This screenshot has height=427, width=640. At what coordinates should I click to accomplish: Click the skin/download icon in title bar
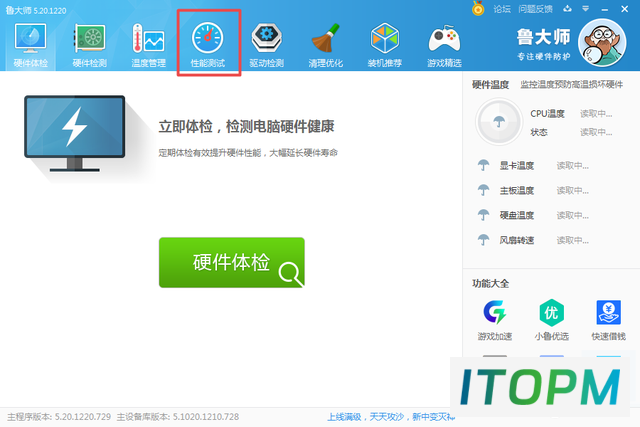pyautogui.click(x=567, y=9)
